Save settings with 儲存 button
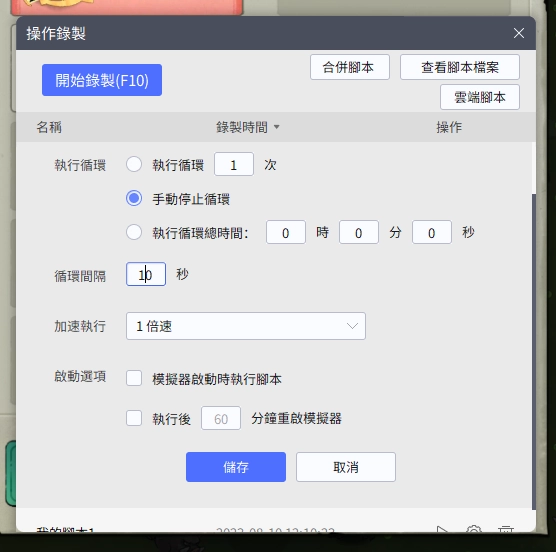The height and width of the screenshot is (552, 556). click(236, 467)
